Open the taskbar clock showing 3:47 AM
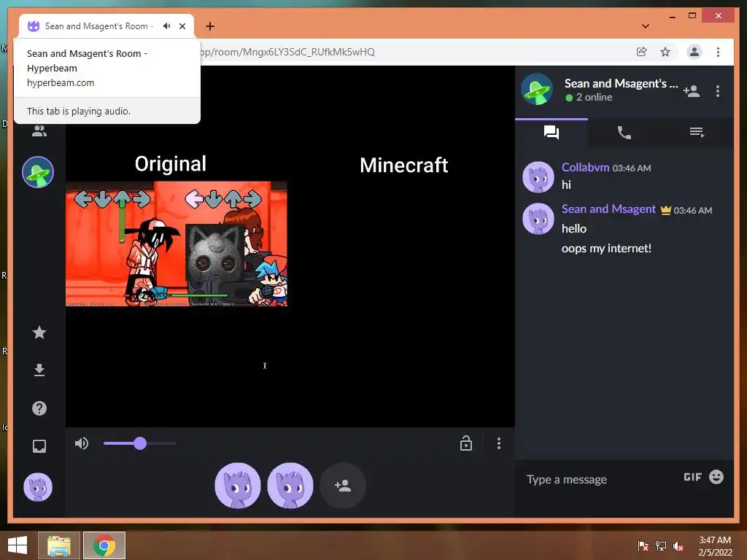Screen dimensions: 747x560 pyautogui.click(x=715, y=546)
